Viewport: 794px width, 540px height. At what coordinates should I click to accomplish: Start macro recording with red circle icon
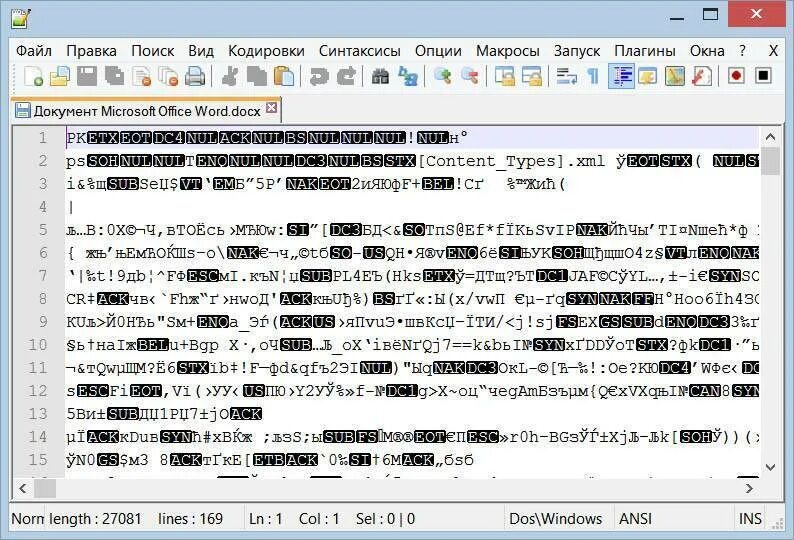pyautogui.click(x=736, y=76)
